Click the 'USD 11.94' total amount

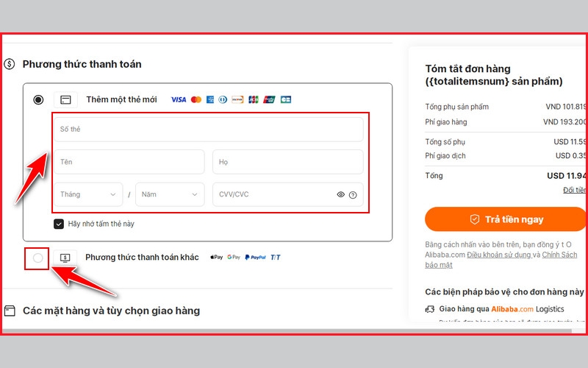pyautogui.click(x=566, y=176)
